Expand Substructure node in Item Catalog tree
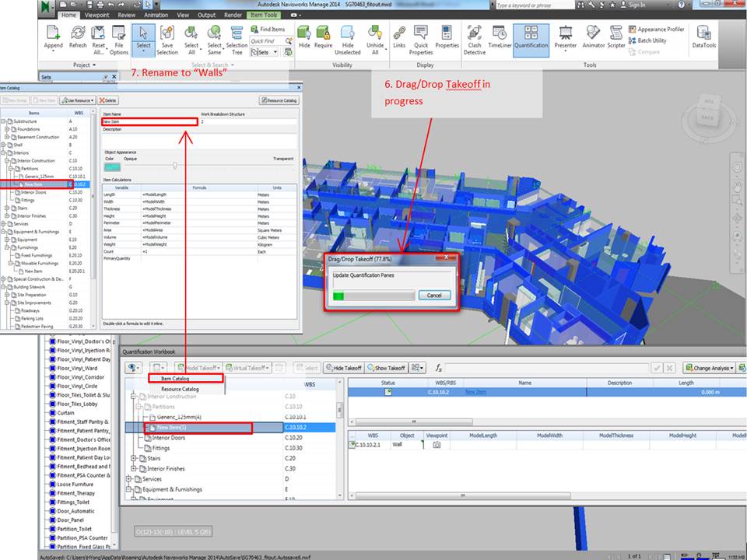This screenshot has width=747, height=560. (x=3, y=121)
